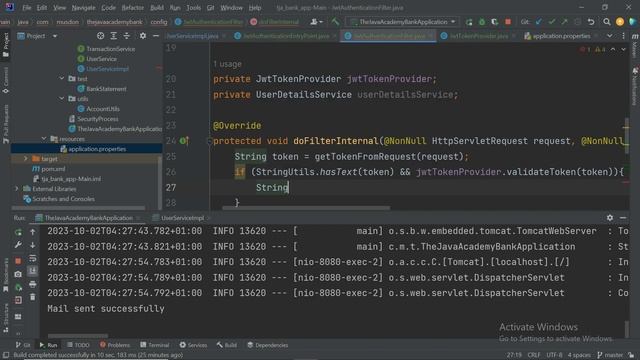Screen dimensions: 640x360
Task: Open the TODO tool window
Action: tap(78, 345)
